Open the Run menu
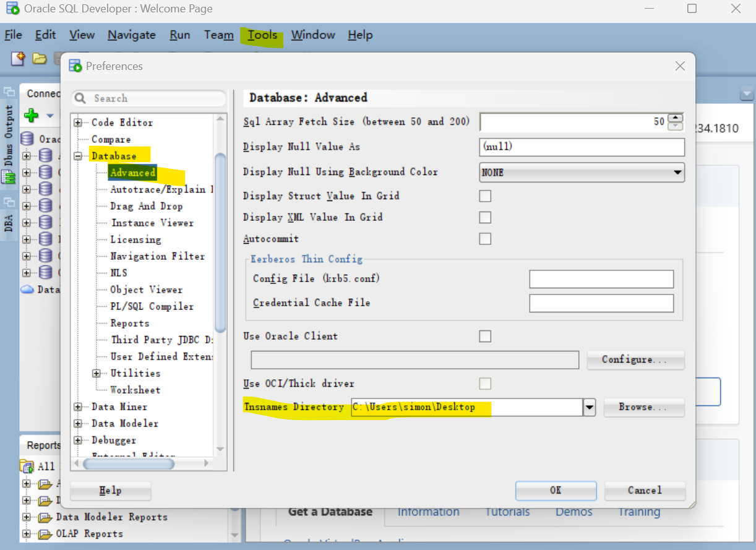The image size is (756, 550). pos(180,35)
